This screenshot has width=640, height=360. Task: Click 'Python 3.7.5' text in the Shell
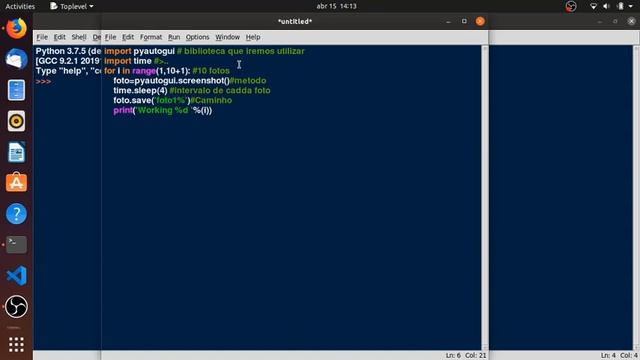[x=61, y=51]
